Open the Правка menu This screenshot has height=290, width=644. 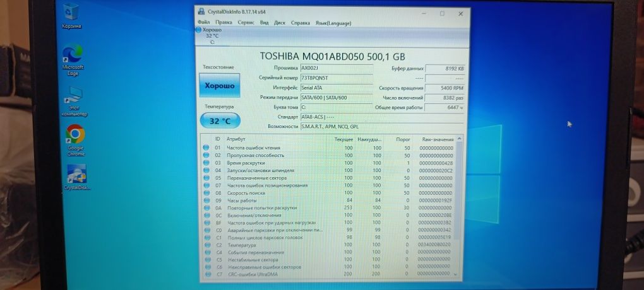[x=224, y=23]
